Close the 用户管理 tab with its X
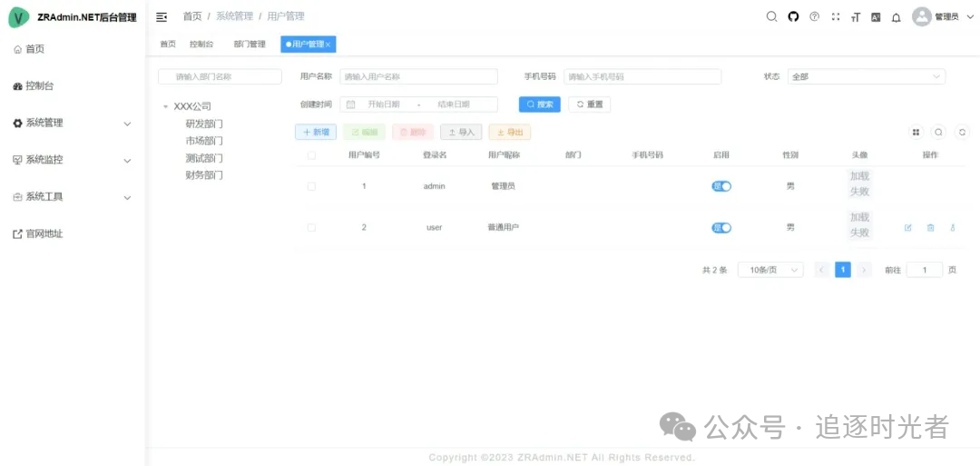 pyautogui.click(x=328, y=45)
